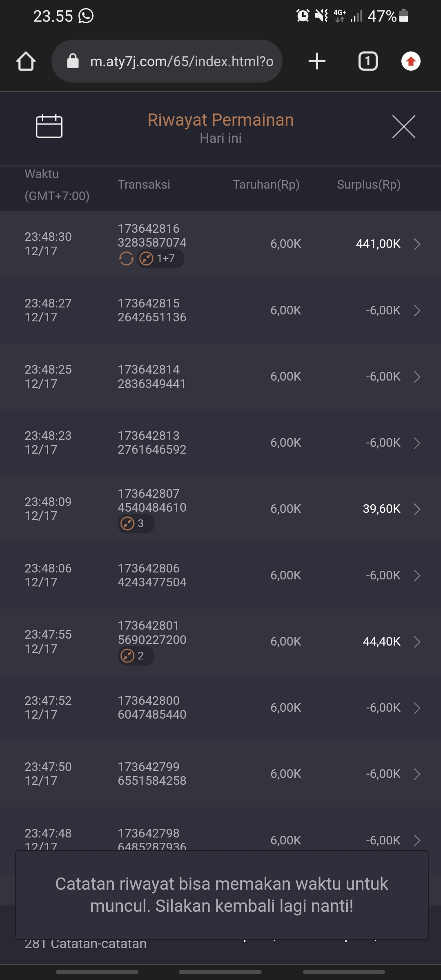Tap the badge labeled 2 on 23:47:55 row
This screenshot has width=441, height=980.
click(x=136, y=656)
